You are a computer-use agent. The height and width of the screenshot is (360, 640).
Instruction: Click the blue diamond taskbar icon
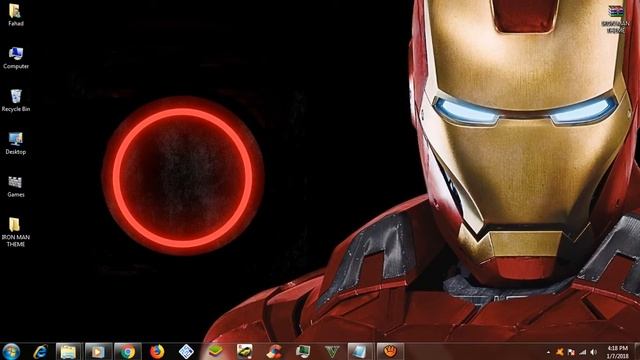[x=186, y=351]
